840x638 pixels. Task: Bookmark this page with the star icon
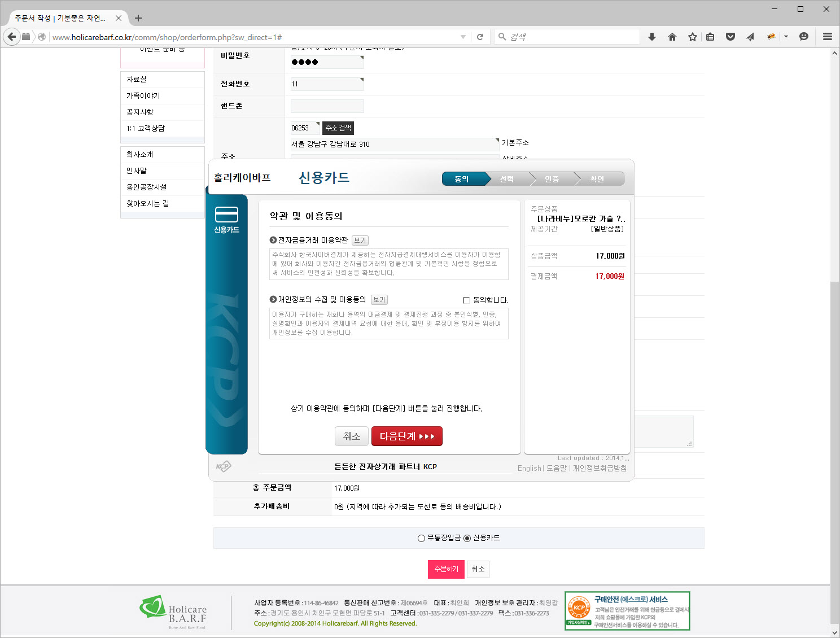point(692,37)
